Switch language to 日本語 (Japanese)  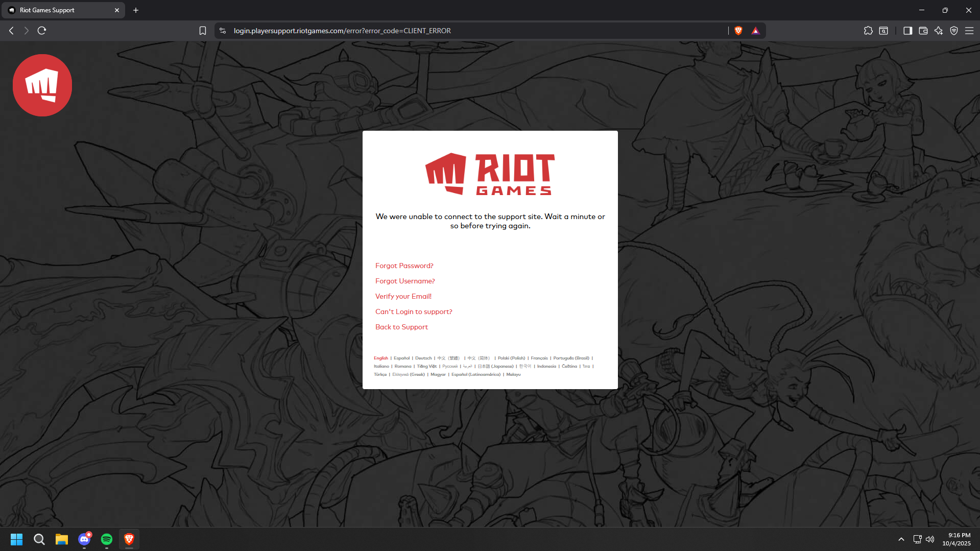pyautogui.click(x=496, y=366)
